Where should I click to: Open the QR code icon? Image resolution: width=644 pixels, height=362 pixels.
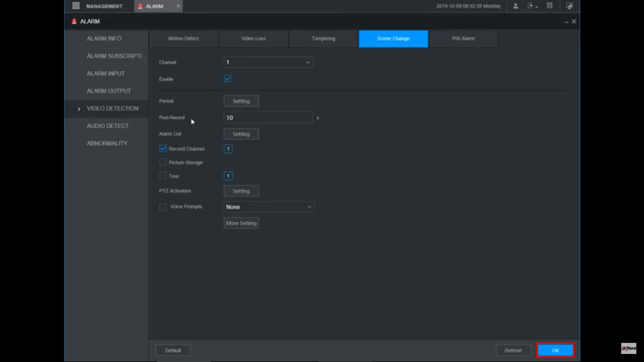pos(549,6)
